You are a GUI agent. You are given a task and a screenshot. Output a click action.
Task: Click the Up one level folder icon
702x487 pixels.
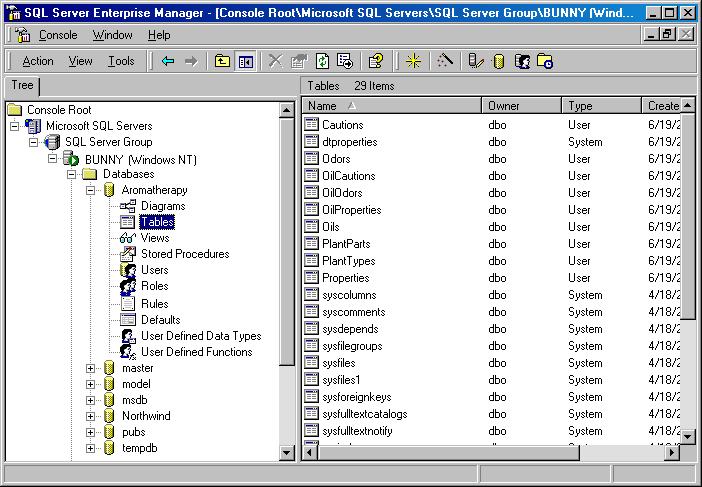click(x=222, y=61)
